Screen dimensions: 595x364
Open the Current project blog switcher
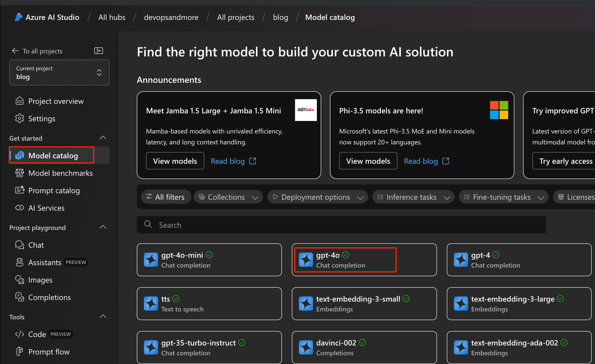click(x=59, y=72)
